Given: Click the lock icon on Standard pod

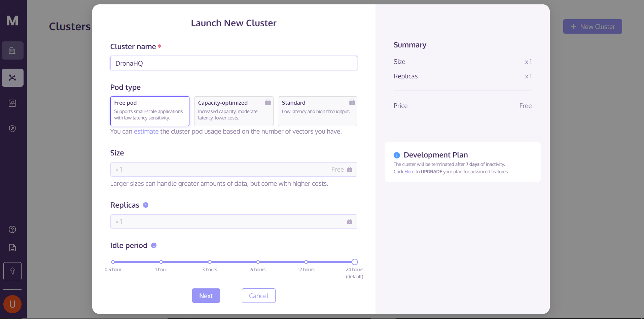Looking at the screenshot, I should coord(352,102).
